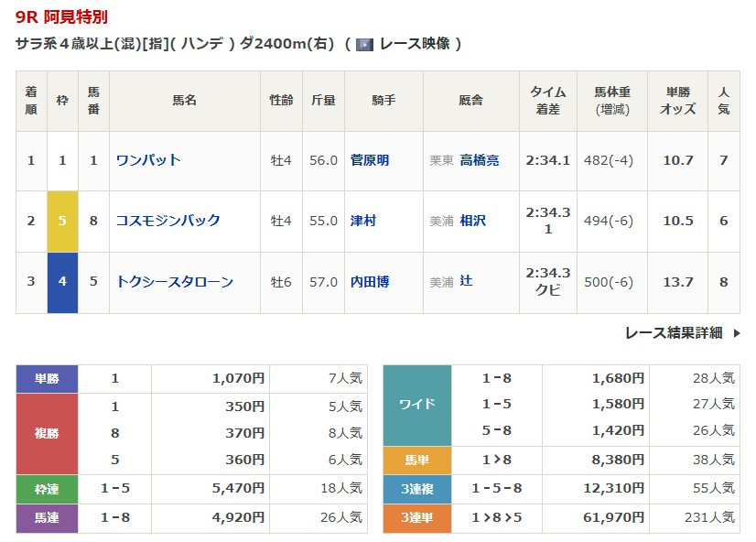Click the blue frame 4 color cell
The image size is (756, 542).
62,282
